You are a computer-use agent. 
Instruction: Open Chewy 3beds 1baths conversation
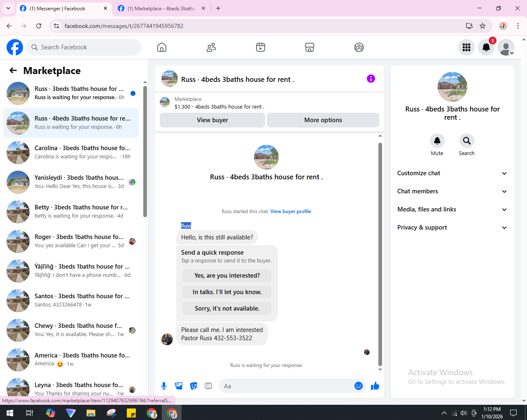(x=71, y=330)
